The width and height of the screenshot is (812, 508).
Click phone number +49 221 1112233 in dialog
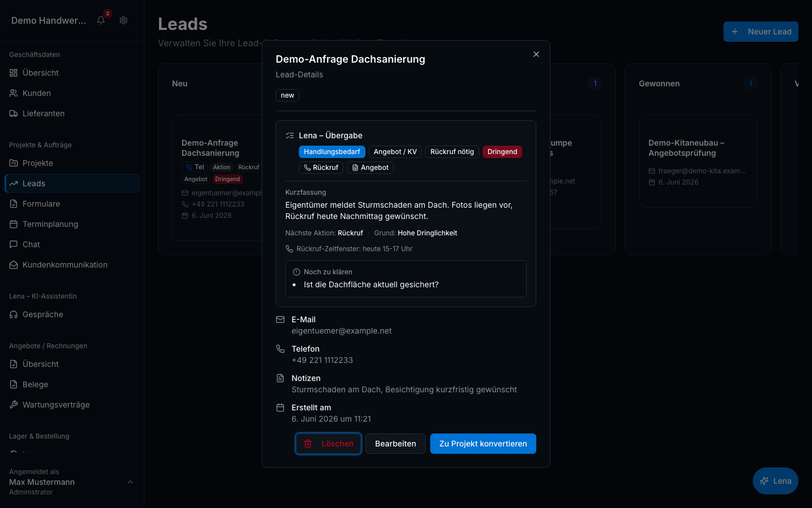pyautogui.click(x=322, y=360)
